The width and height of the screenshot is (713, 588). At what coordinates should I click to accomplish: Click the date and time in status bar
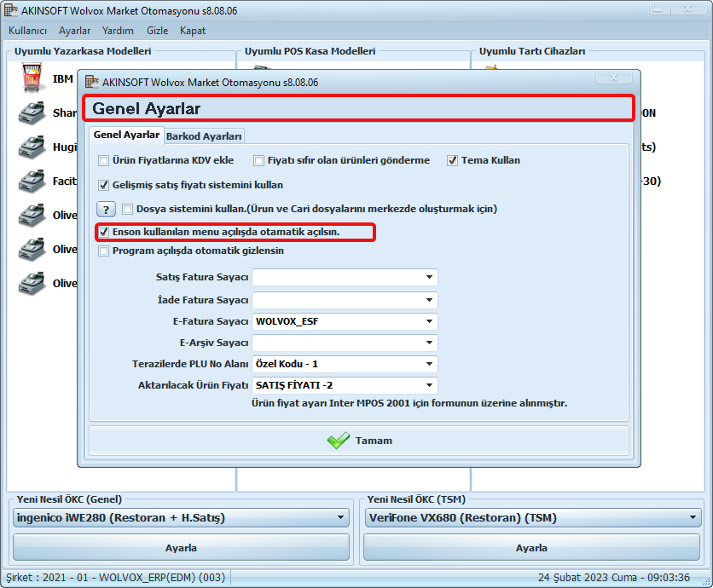614,578
